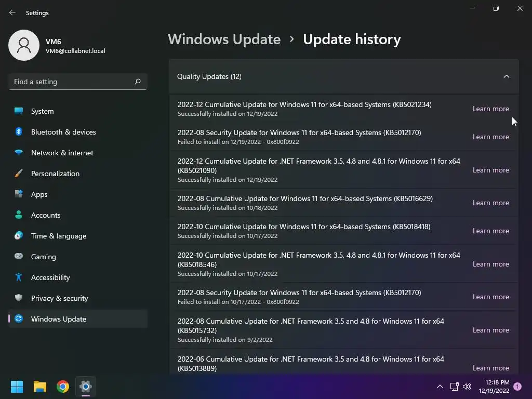Open File Explorer from taskbar

(39, 387)
